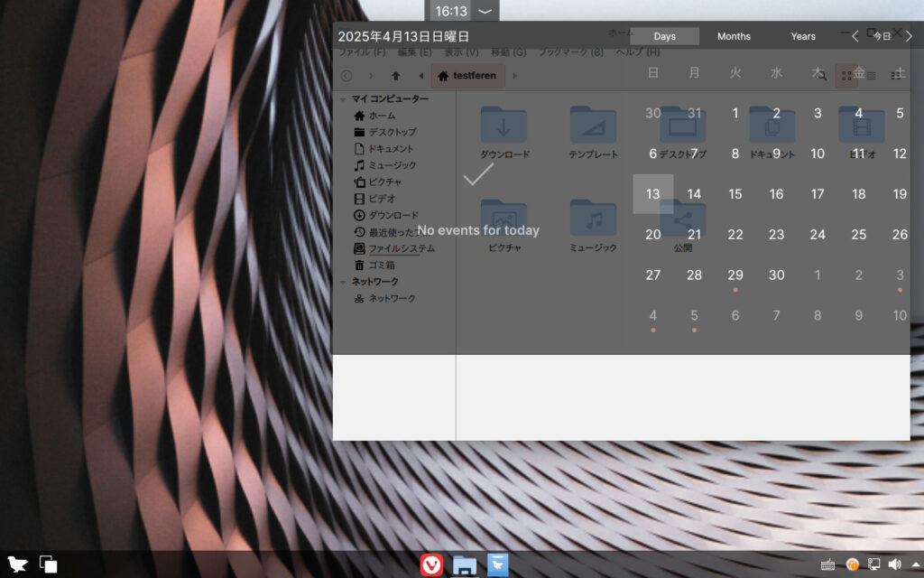The width and height of the screenshot is (924, 578).
Task: Open the volume speaker tray icon
Action: click(894, 565)
